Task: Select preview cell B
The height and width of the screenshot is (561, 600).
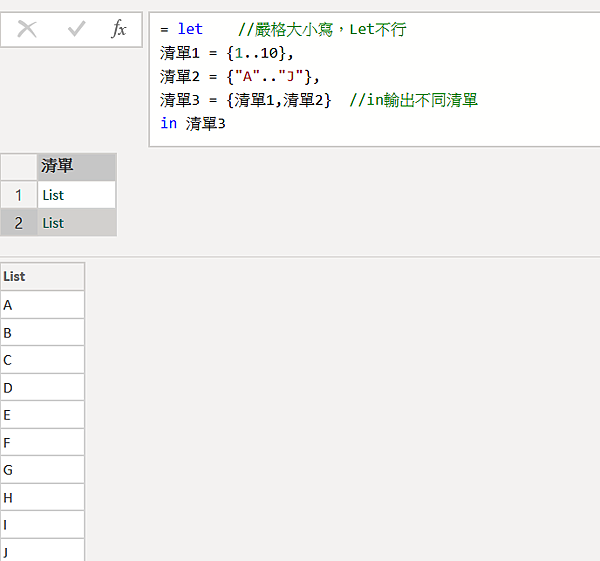Action: point(42,333)
